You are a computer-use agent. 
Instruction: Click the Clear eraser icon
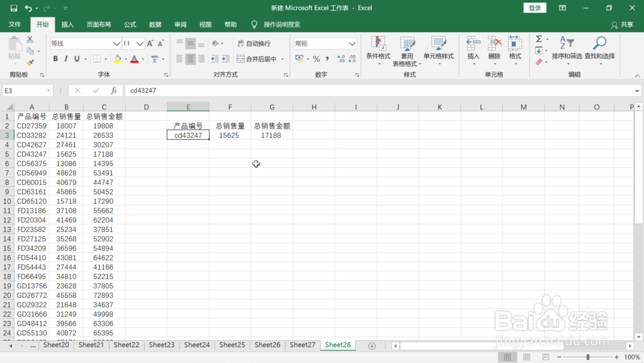click(x=539, y=62)
